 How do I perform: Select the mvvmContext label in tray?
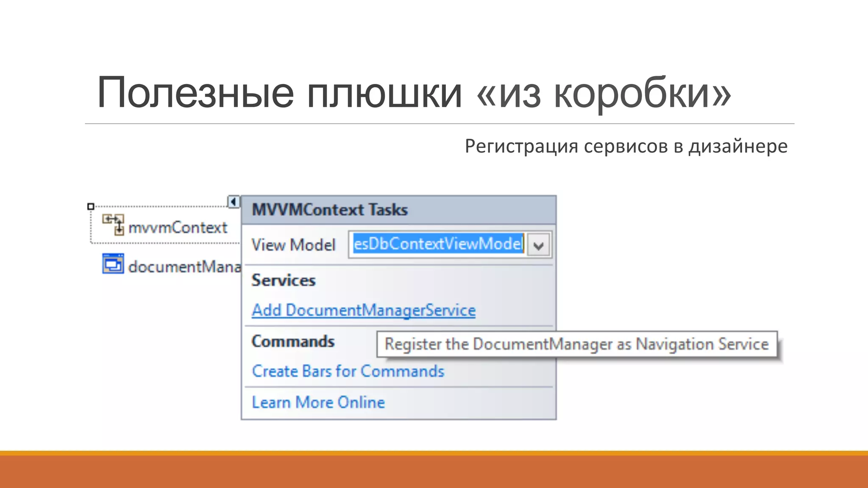(x=178, y=228)
